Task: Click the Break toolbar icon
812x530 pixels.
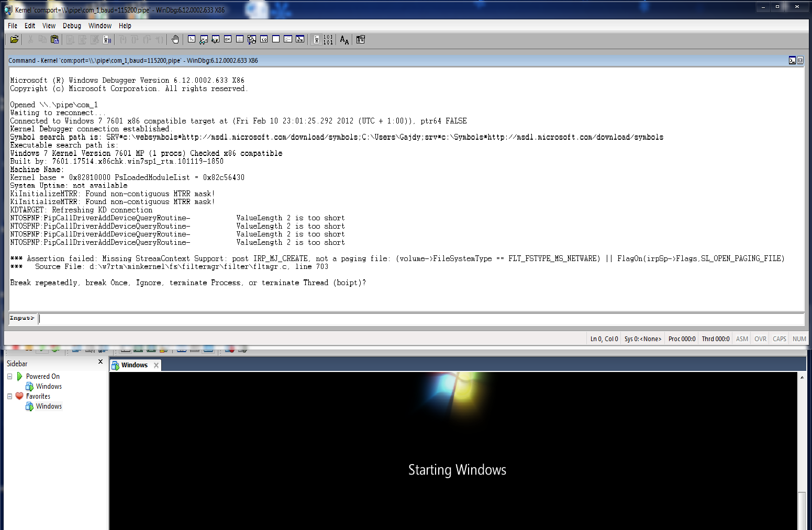Action: point(107,39)
